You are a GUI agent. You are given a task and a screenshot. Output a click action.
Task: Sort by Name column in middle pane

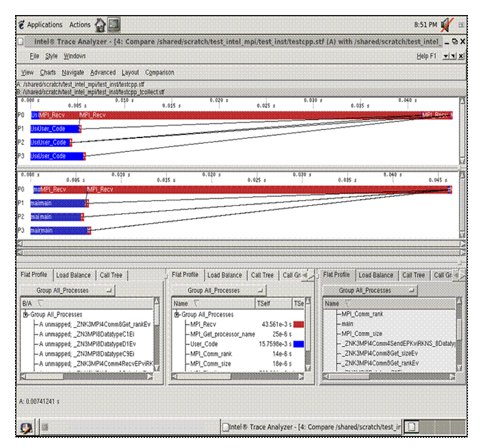coord(213,304)
